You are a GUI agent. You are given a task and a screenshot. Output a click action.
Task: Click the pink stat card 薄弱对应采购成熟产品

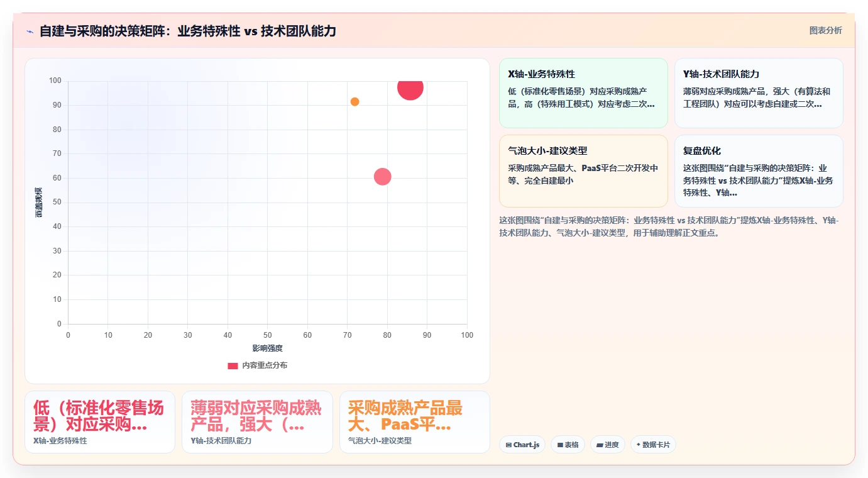point(257,422)
